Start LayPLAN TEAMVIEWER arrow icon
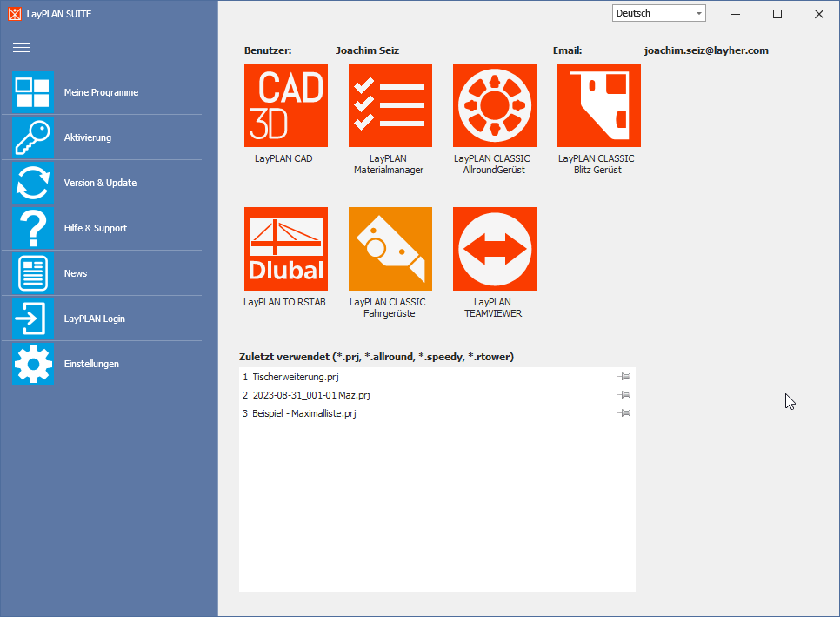 [494, 249]
